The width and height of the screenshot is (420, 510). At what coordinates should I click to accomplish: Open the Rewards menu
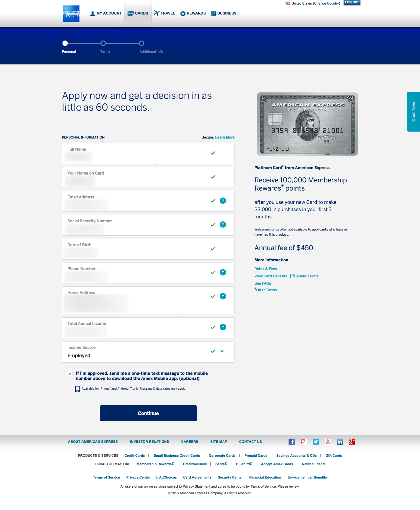click(x=193, y=13)
